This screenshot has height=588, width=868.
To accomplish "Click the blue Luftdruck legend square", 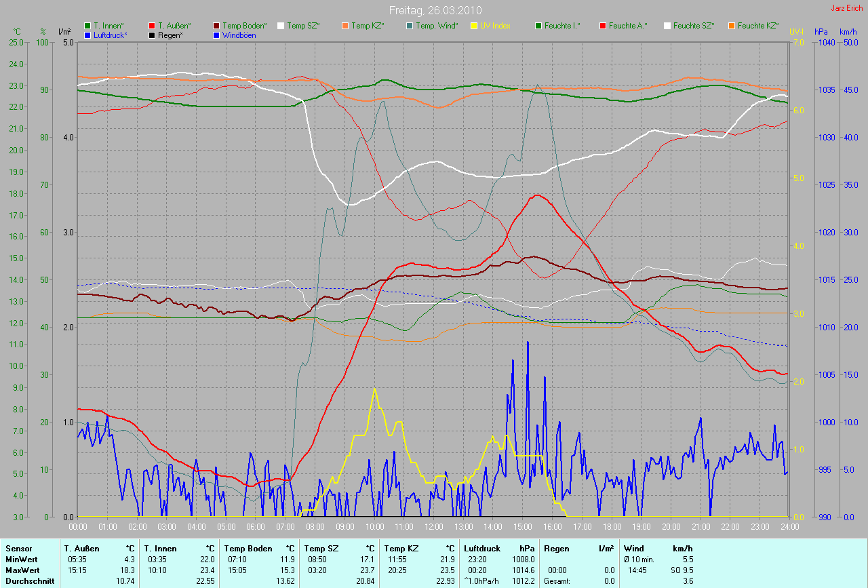I will (x=87, y=35).
